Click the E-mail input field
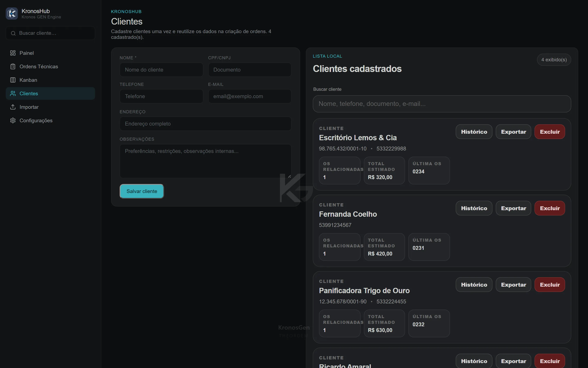Screen dimensions: 588x368 click(250, 96)
